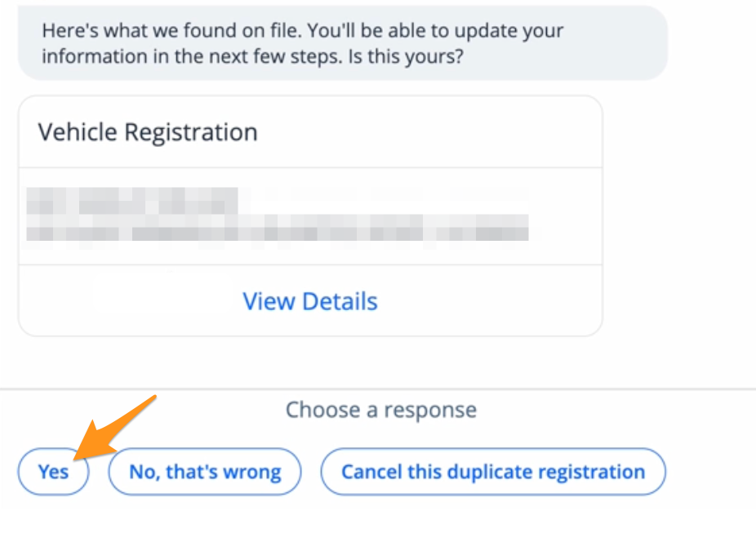Click the "Choose a response" label

[380, 410]
